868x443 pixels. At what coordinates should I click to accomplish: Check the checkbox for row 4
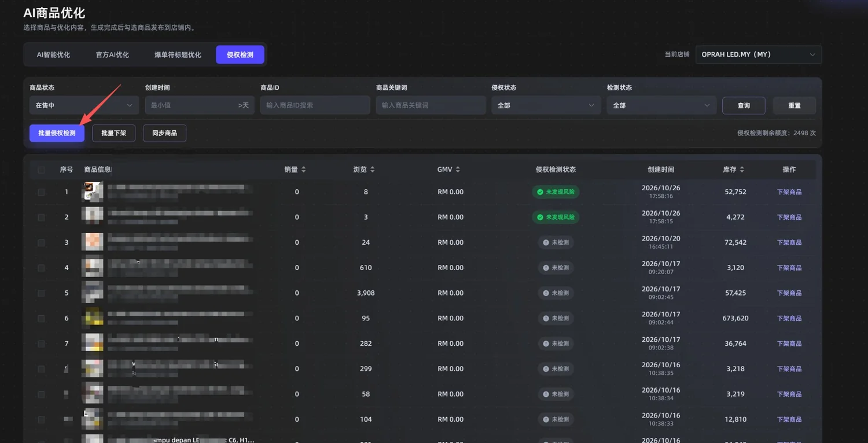coord(41,268)
